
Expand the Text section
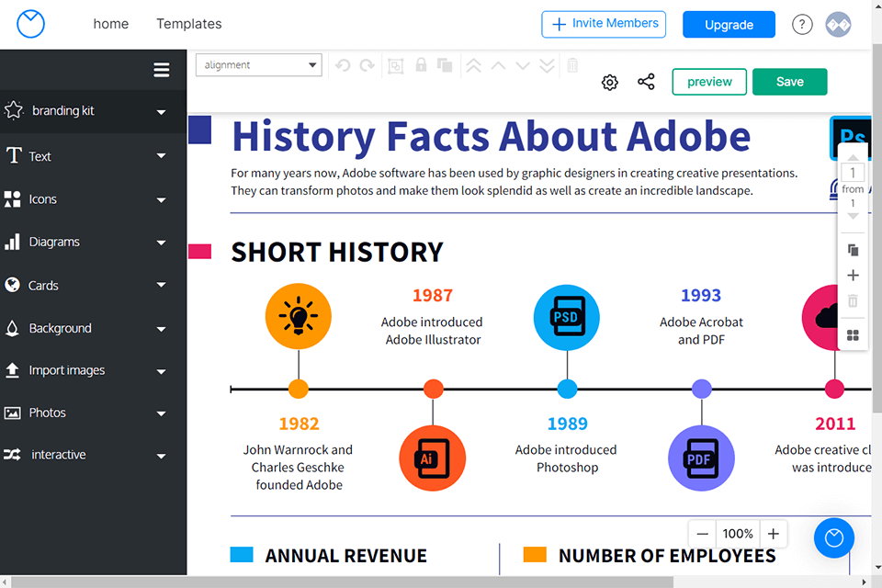[93, 156]
